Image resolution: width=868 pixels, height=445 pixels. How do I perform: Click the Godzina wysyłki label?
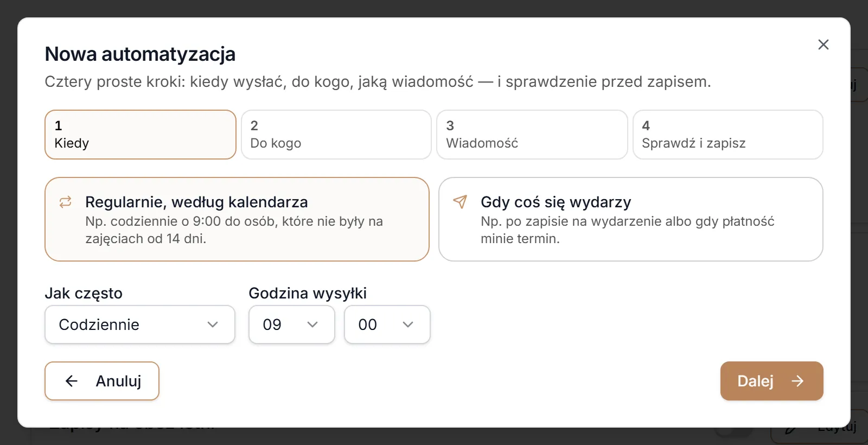tap(308, 293)
